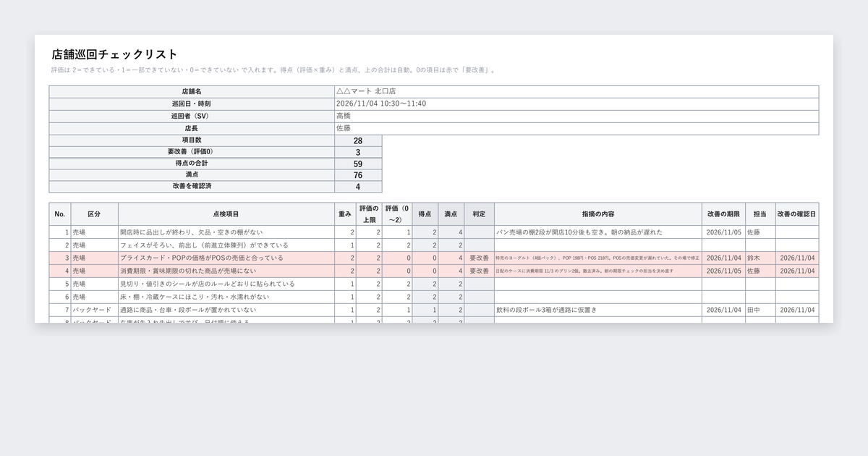
Task: Click the "項目数" label cell
Action: click(x=192, y=140)
